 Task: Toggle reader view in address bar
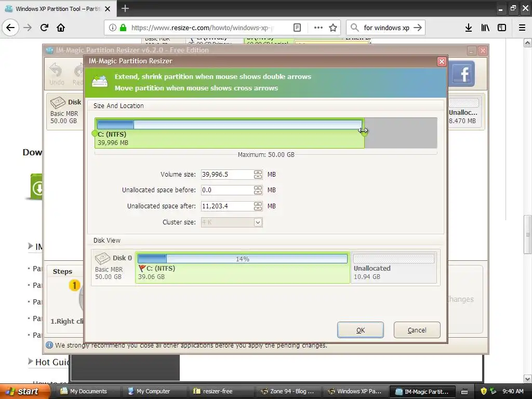[297, 28]
